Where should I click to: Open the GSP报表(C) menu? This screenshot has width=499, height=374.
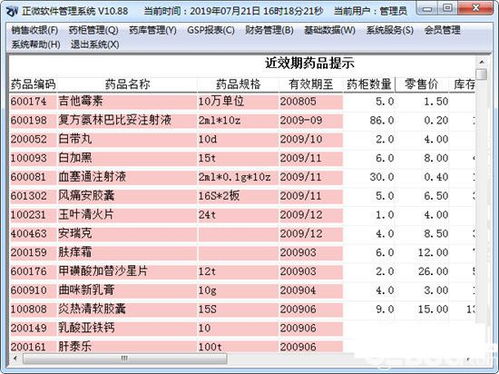click(x=211, y=30)
